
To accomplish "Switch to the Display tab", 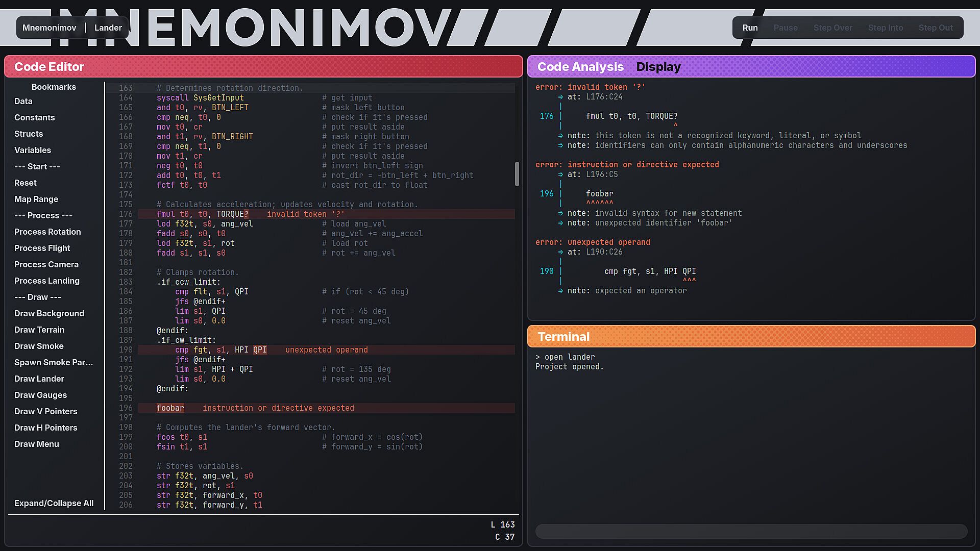I will [x=658, y=67].
